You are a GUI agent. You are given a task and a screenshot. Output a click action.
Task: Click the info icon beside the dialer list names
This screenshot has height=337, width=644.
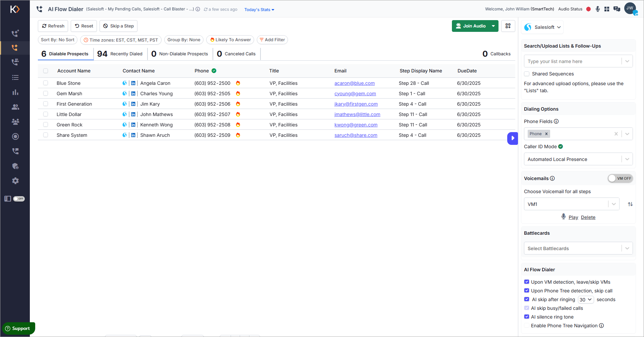coord(198,9)
